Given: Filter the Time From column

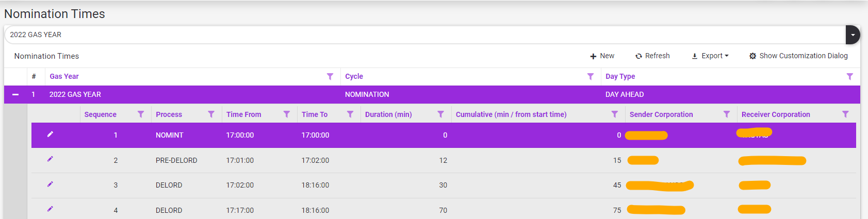Looking at the screenshot, I should (x=287, y=114).
